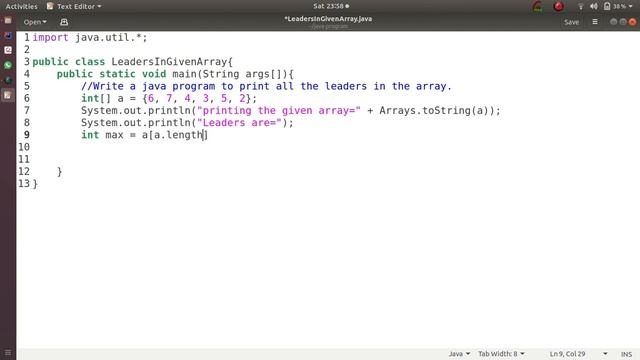Click the clock showing Sat 23:58

pyautogui.click(x=331, y=6)
